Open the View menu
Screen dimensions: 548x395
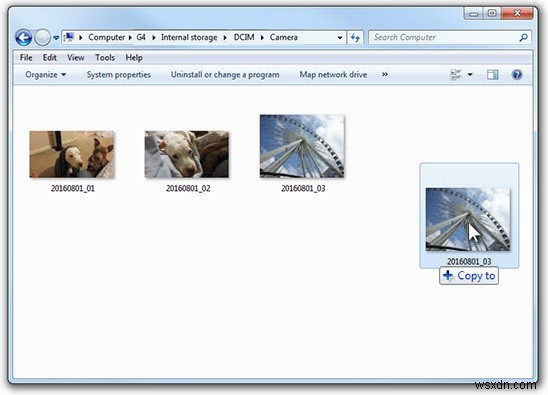tap(75, 58)
